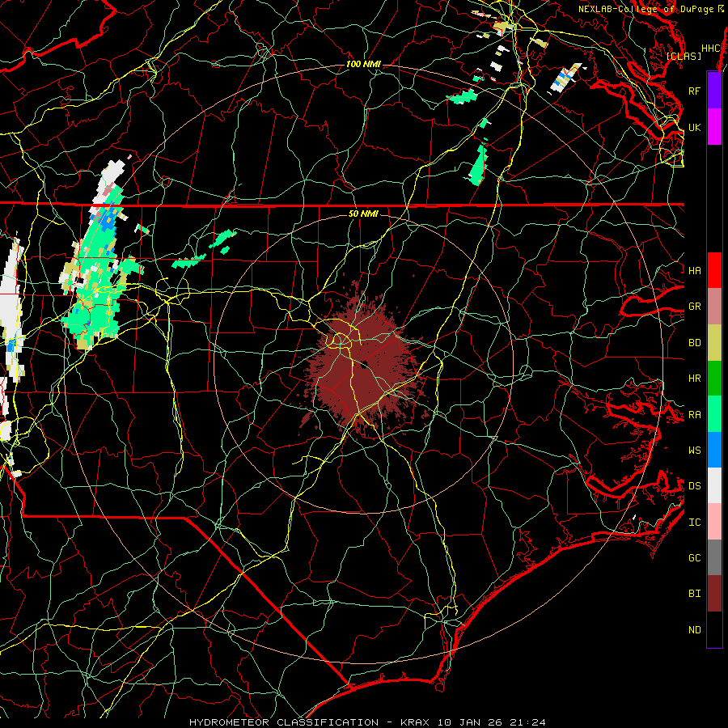This screenshot has width=728, height=728.
Task: Click the RF legend label
Action: pyautogui.click(x=694, y=91)
